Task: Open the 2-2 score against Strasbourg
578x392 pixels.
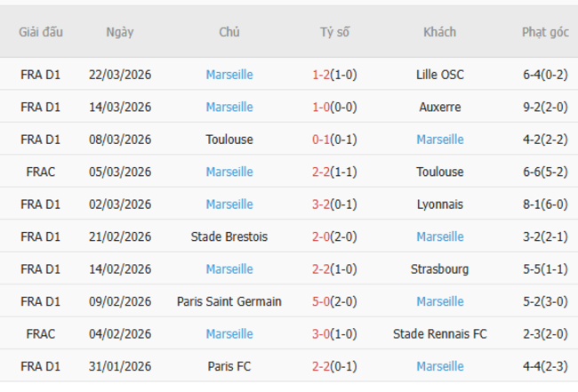Action: [x=320, y=269]
